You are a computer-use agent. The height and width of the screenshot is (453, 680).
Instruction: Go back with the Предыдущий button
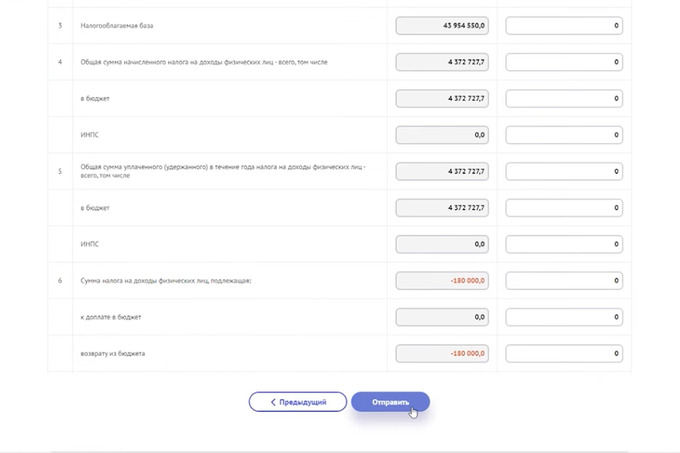[x=298, y=402]
